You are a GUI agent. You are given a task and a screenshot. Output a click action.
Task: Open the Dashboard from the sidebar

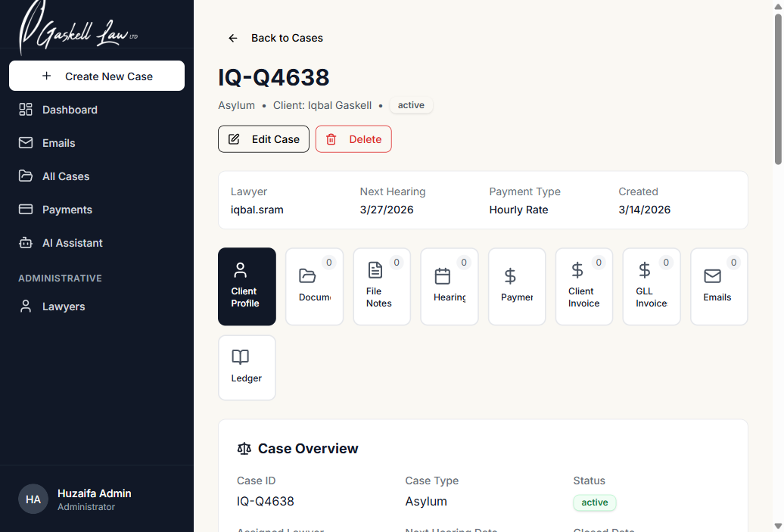pyautogui.click(x=70, y=110)
